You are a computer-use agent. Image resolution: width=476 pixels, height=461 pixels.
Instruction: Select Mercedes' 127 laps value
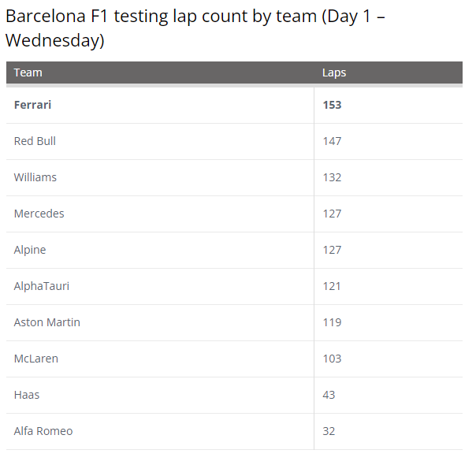332,214
